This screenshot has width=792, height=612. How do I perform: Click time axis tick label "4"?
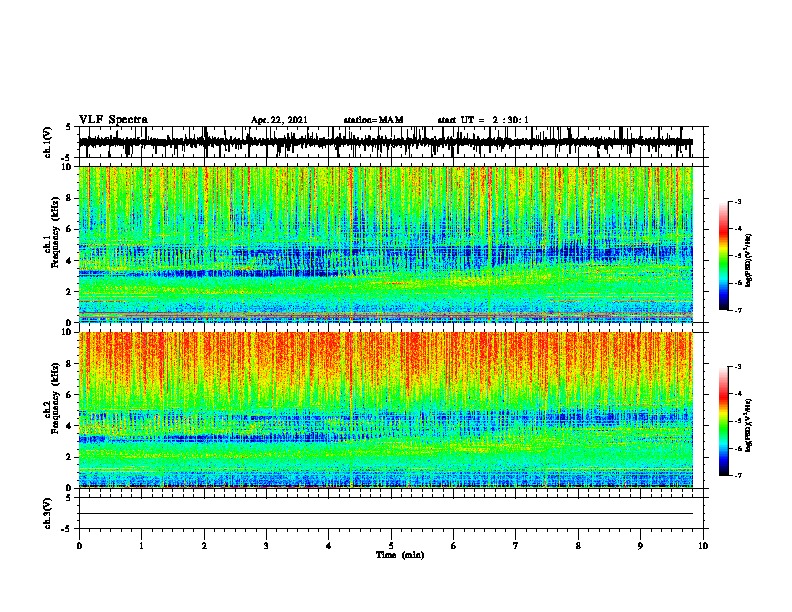click(x=329, y=546)
